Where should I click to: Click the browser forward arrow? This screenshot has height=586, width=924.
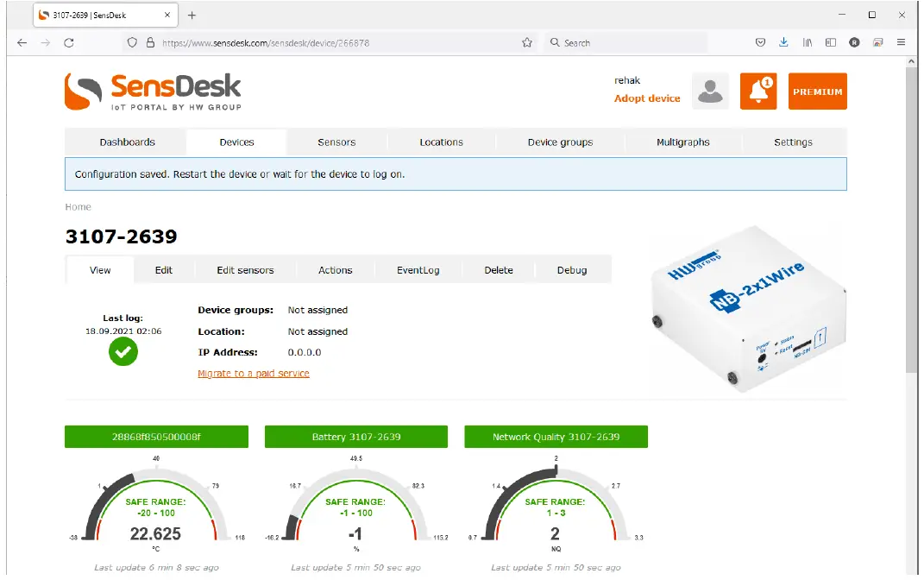pos(46,42)
